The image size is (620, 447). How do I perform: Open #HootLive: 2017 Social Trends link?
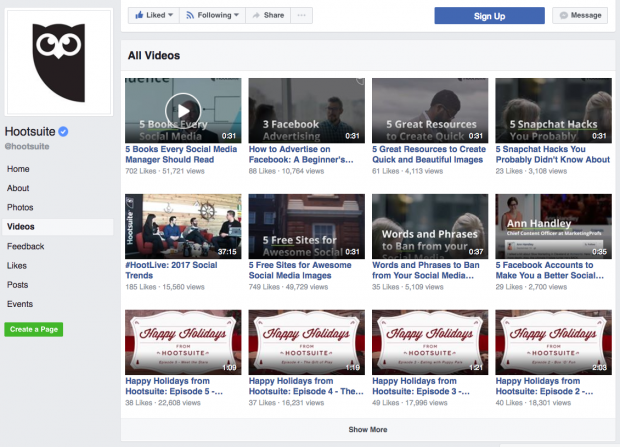coord(171,270)
